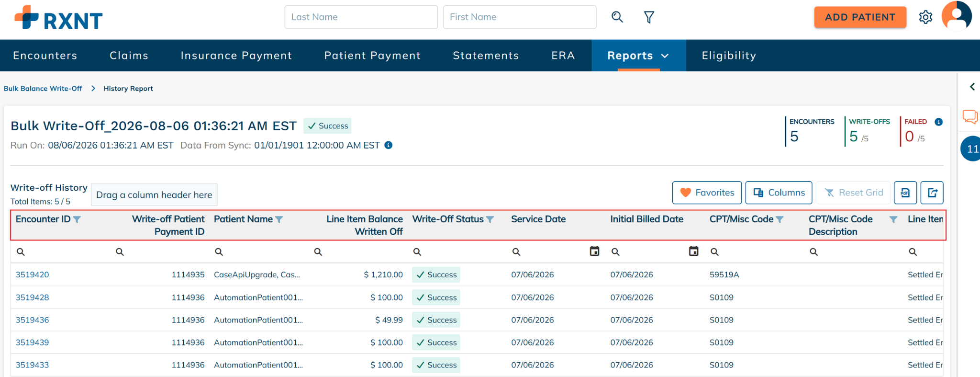
Task: Filter the CPT/Misc Code Description column
Action: (x=893, y=219)
